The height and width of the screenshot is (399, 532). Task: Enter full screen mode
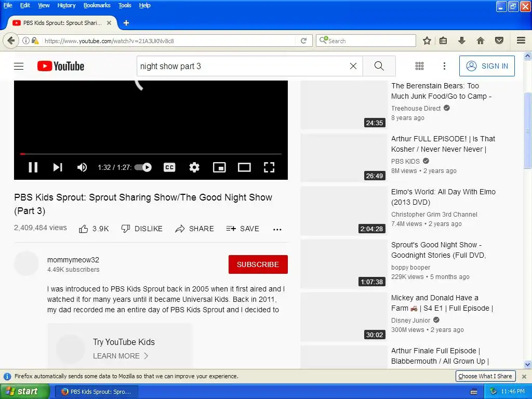269,167
